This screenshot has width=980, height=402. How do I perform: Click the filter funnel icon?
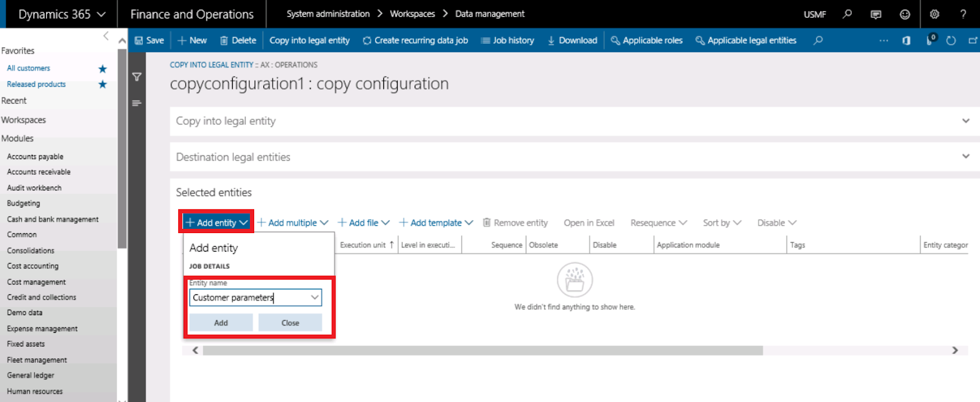coord(137,77)
